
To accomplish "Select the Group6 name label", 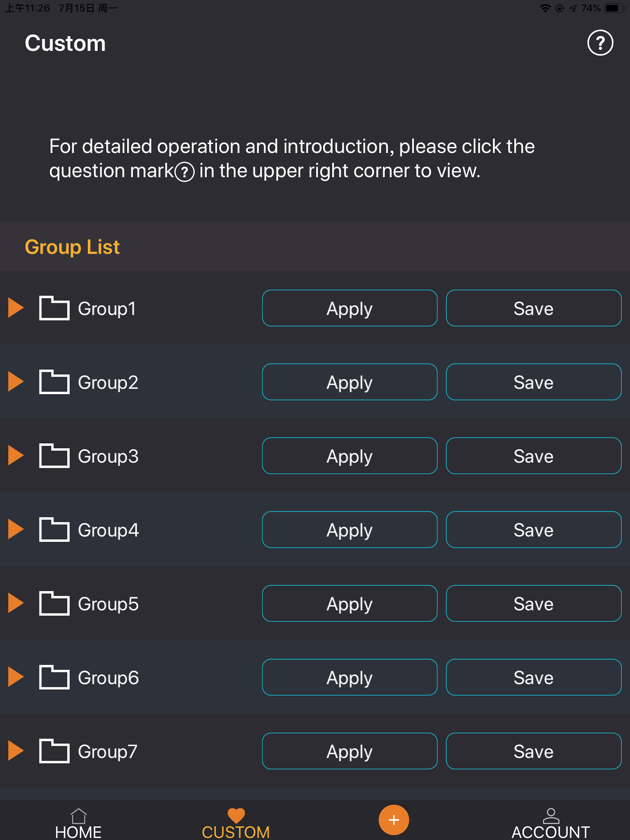I will [x=108, y=678].
